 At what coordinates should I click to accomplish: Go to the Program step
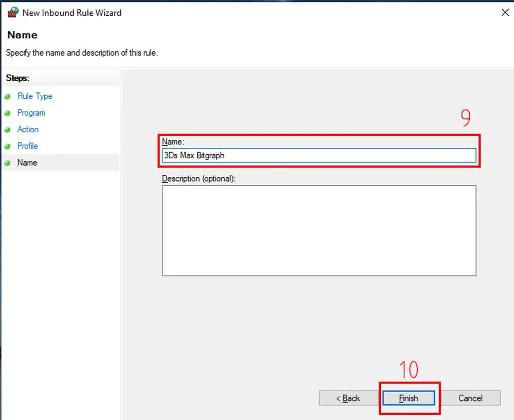(x=31, y=113)
